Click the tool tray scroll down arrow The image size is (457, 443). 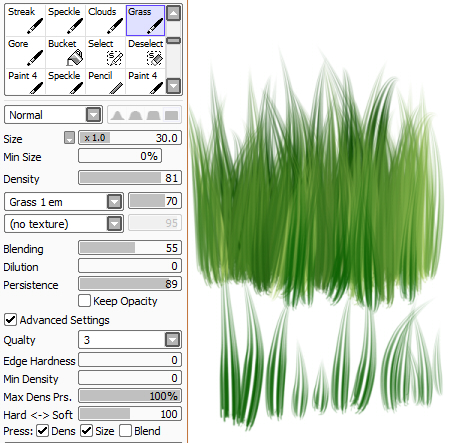click(173, 86)
